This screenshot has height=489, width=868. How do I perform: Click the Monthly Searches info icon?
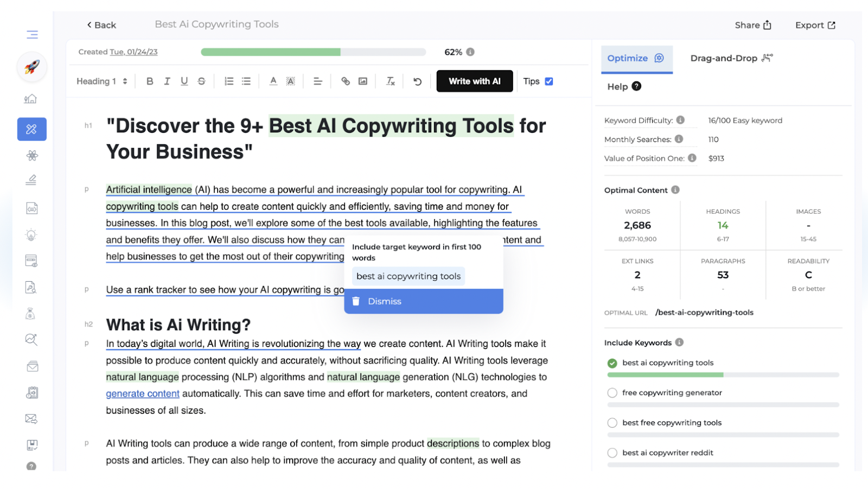click(x=679, y=139)
